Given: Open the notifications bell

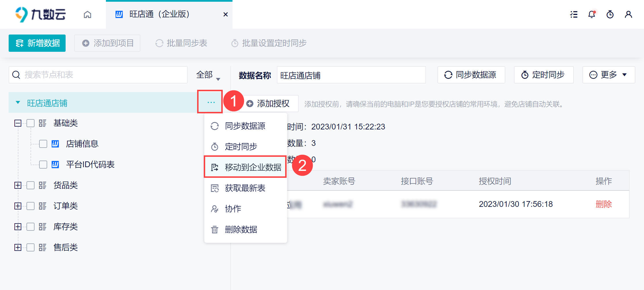Looking at the screenshot, I should [592, 14].
